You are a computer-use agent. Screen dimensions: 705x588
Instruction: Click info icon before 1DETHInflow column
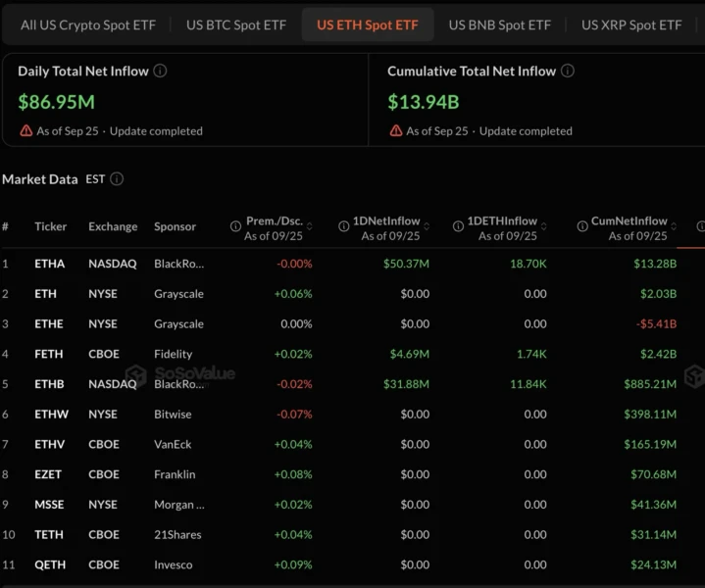458,226
